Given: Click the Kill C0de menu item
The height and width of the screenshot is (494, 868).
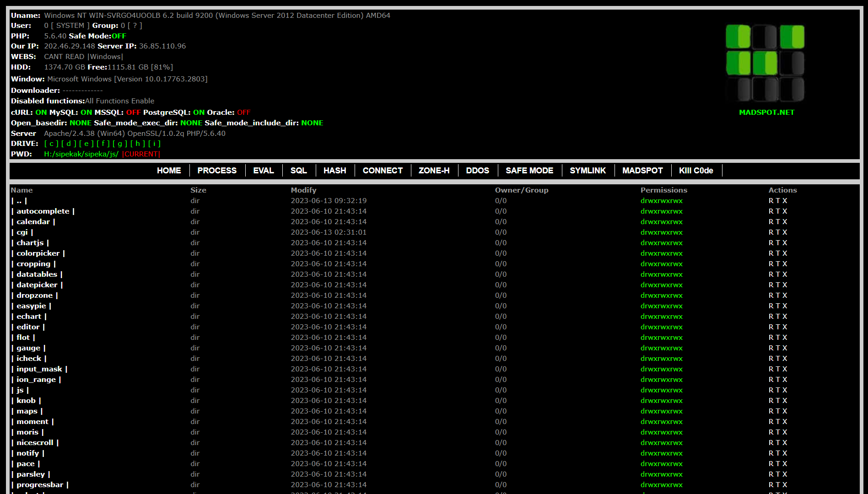Looking at the screenshot, I should pyautogui.click(x=696, y=171).
